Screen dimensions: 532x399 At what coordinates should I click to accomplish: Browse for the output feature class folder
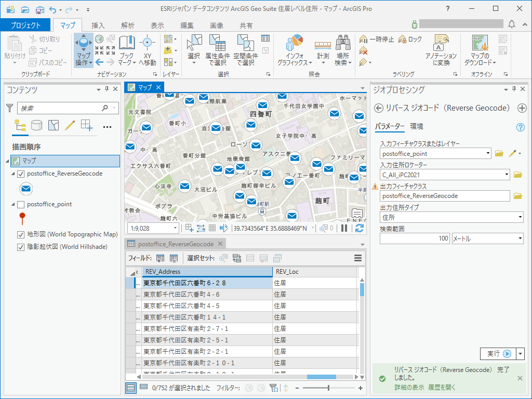[517, 196]
